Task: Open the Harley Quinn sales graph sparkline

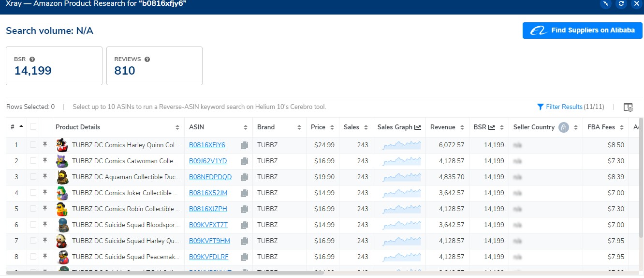Action: coord(401,145)
